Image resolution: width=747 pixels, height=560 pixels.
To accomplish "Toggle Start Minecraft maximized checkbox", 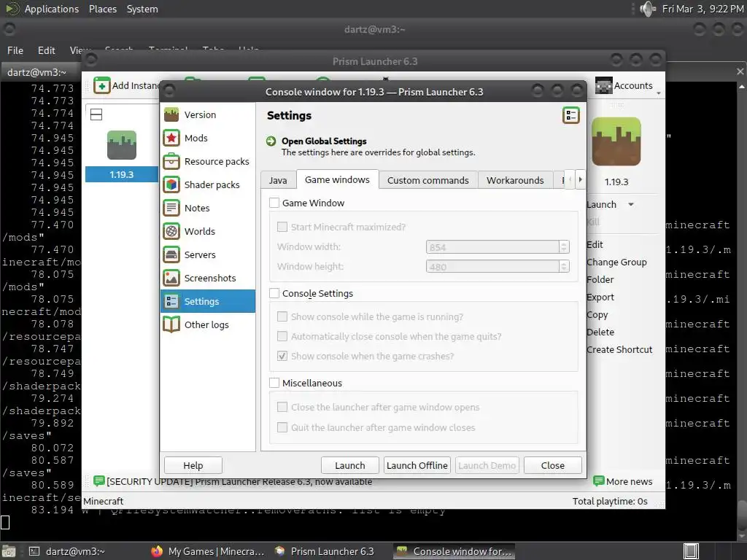I will (x=282, y=227).
